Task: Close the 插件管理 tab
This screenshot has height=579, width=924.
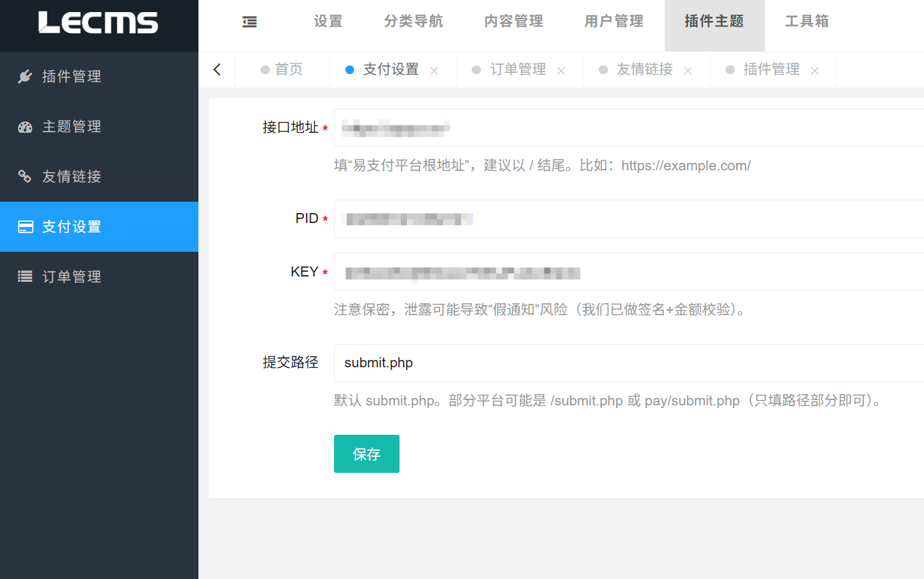Action: 814,70
